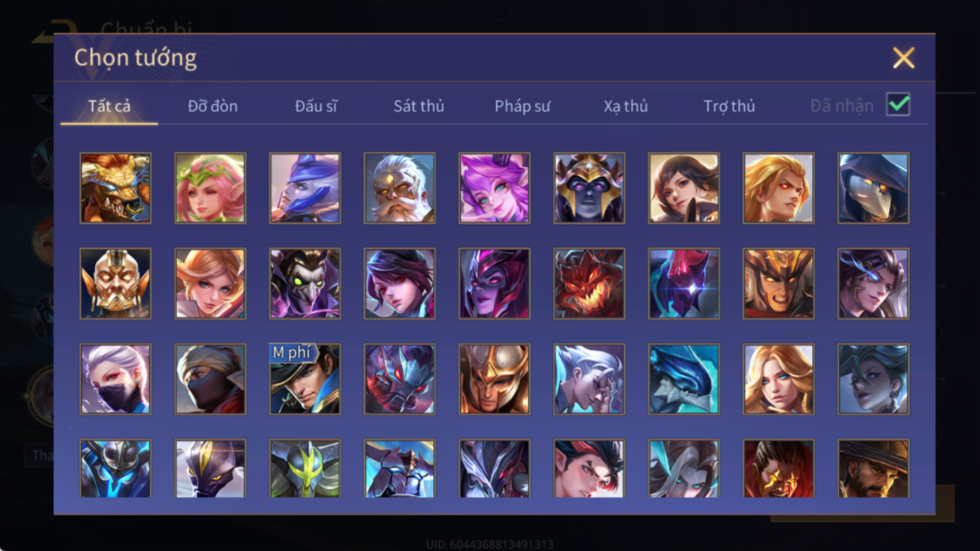The image size is (980, 551).
Task: Choose the red demon monster hero
Action: click(x=589, y=284)
